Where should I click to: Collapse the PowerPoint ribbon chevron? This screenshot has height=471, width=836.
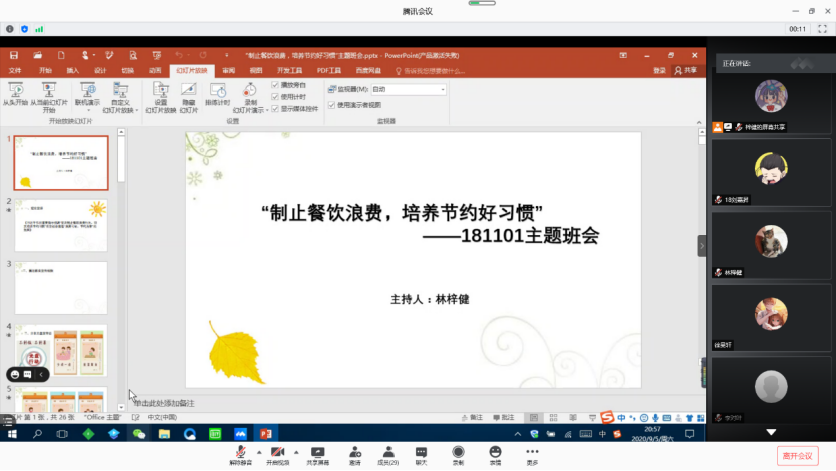(x=699, y=122)
